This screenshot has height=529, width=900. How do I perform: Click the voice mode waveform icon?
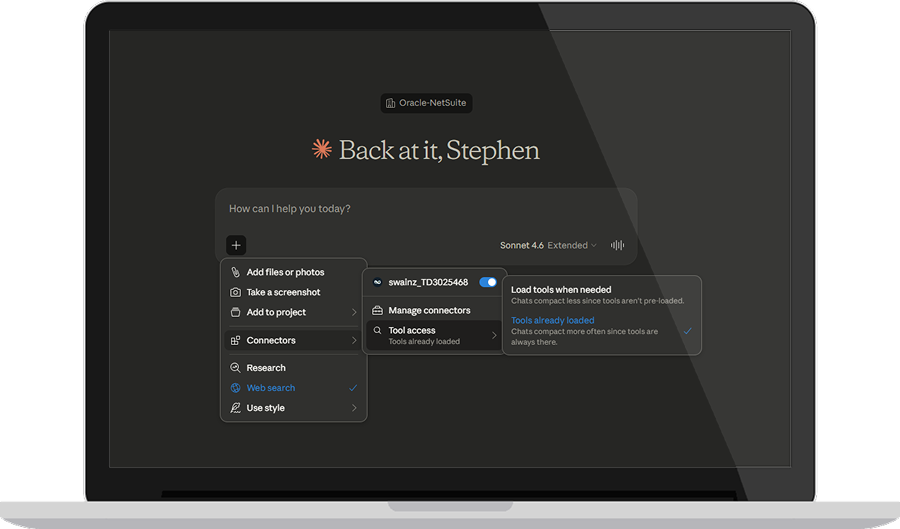(x=617, y=245)
